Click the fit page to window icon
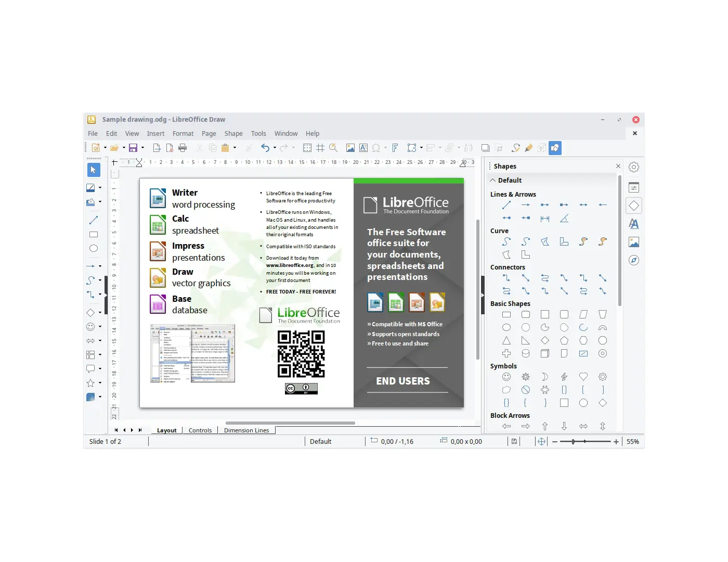This screenshot has width=728, height=562. [x=541, y=441]
